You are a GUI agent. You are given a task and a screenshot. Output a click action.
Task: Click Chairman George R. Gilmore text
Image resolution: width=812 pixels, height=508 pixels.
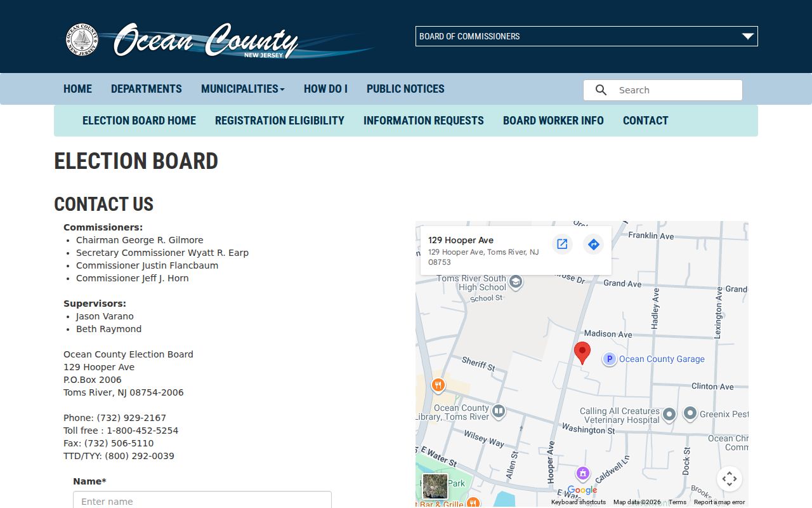point(140,240)
